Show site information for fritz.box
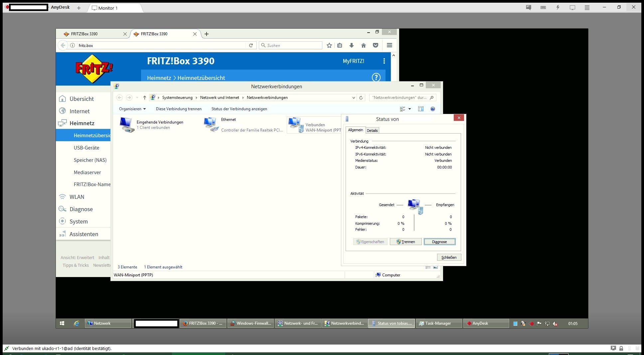Viewport: 644px width, 355px height. (73, 45)
